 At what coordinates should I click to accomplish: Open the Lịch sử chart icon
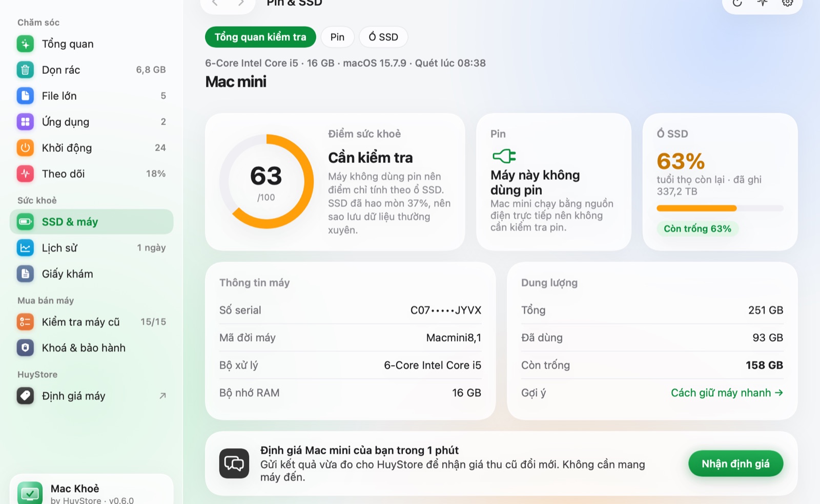pyautogui.click(x=25, y=248)
